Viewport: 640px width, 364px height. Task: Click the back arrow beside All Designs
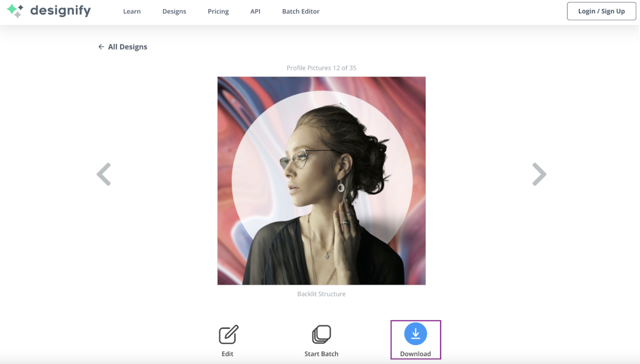tap(101, 47)
